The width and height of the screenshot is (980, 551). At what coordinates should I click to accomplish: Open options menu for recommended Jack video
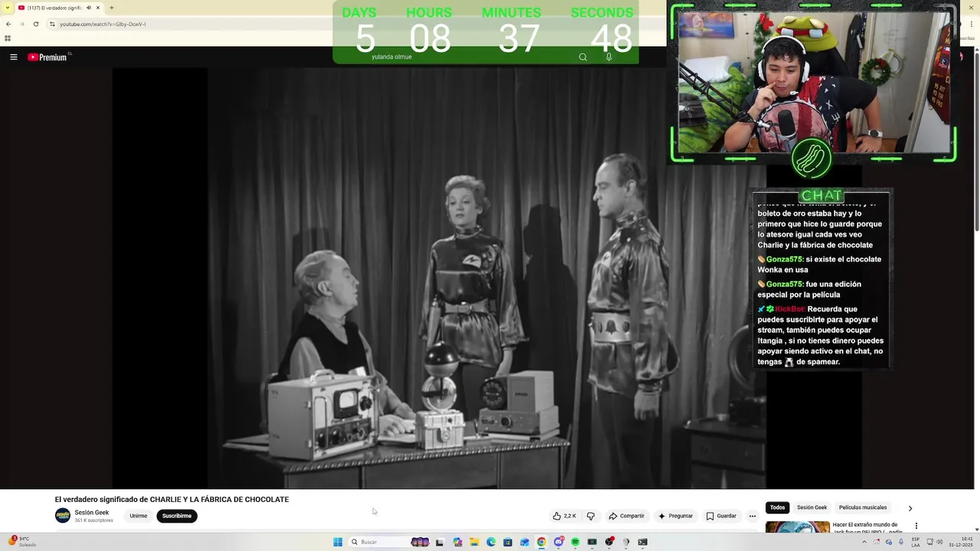[x=916, y=526]
